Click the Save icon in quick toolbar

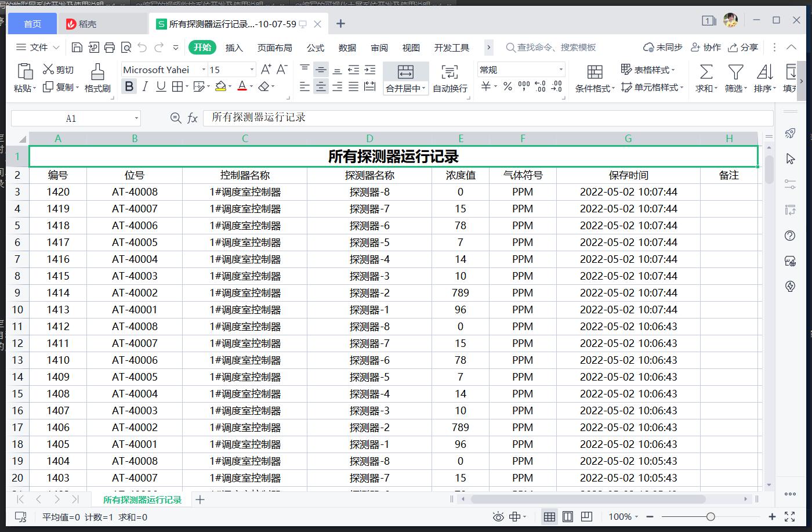[x=77, y=48]
